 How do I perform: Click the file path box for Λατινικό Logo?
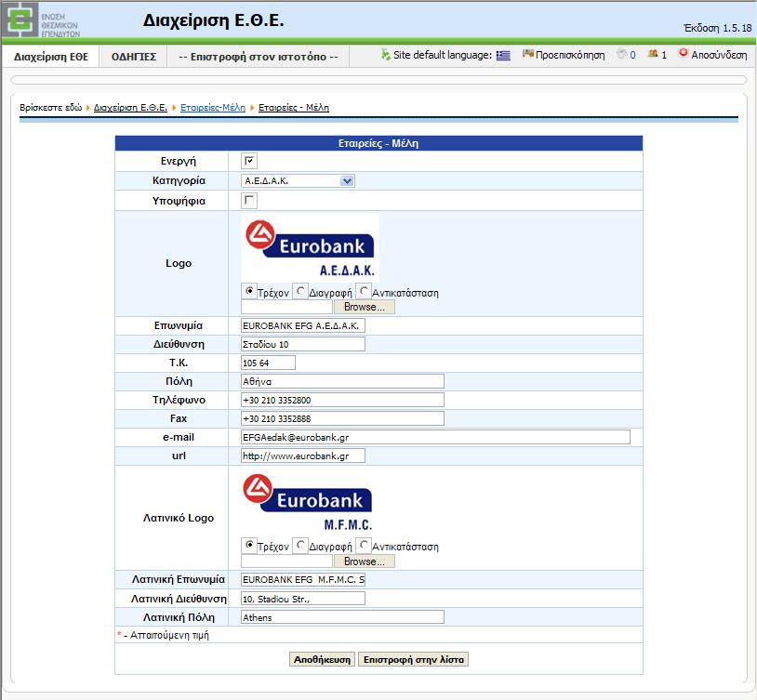point(286,561)
